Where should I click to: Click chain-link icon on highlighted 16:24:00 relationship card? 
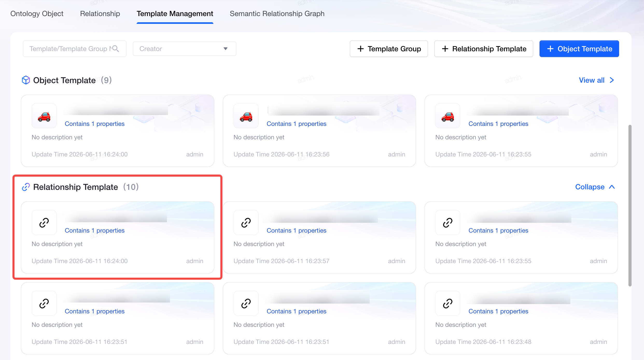44,223
